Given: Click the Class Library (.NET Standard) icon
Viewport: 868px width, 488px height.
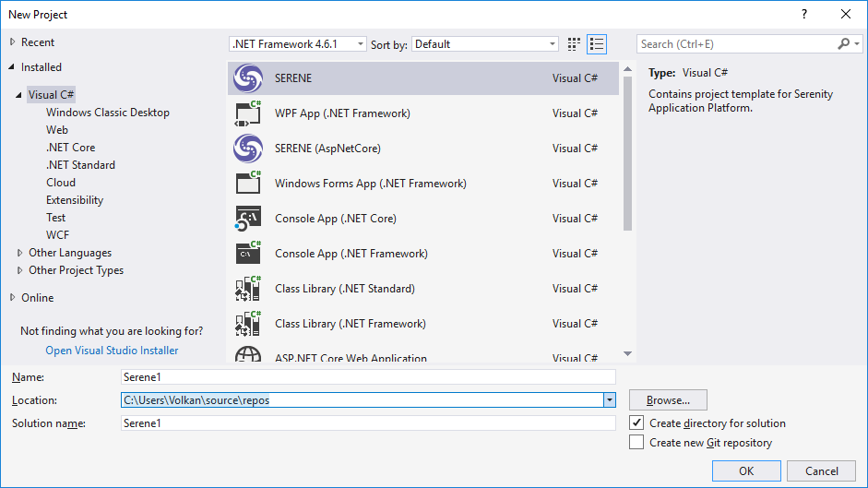Looking at the screenshot, I should pos(247,289).
